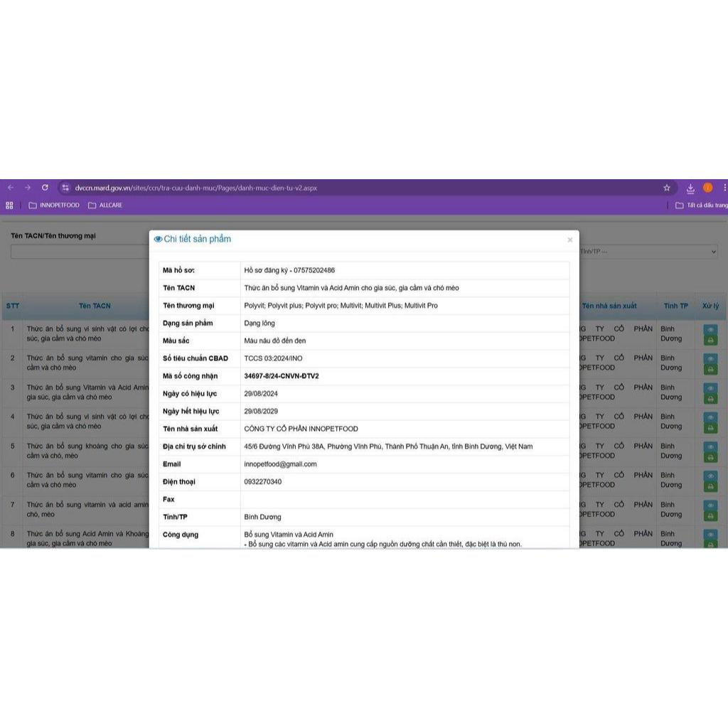Open the browser profile avatar
The height and width of the screenshot is (728, 728).
tap(707, 188)
